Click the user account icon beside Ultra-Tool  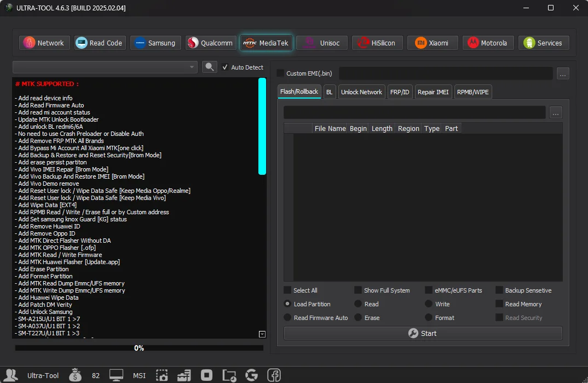click(x=11, y=375)
